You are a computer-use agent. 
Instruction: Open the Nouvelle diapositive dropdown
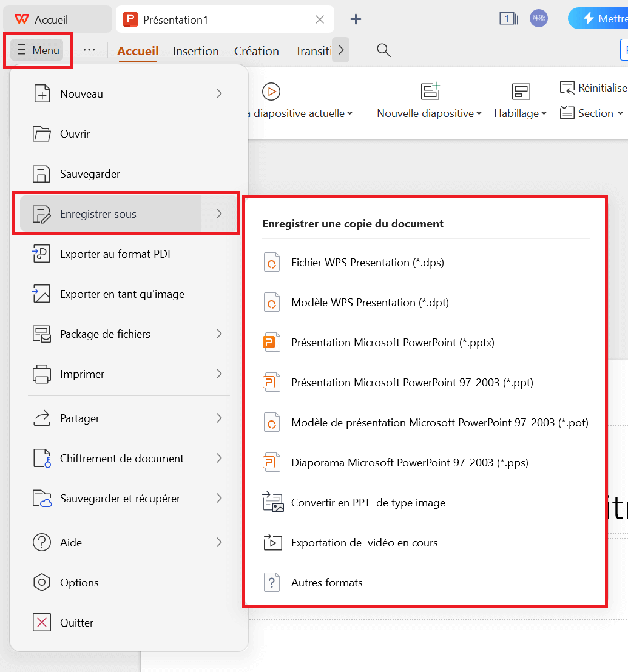click(429, 113)
